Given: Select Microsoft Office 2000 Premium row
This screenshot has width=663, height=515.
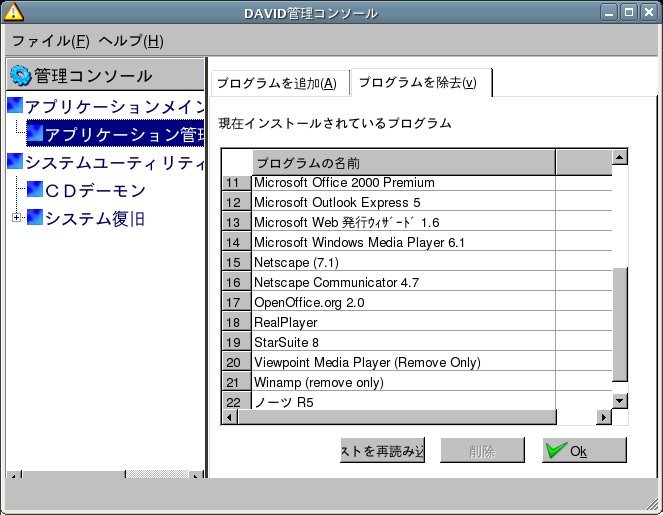Looking at the screenshot, I should coord(404,183).
